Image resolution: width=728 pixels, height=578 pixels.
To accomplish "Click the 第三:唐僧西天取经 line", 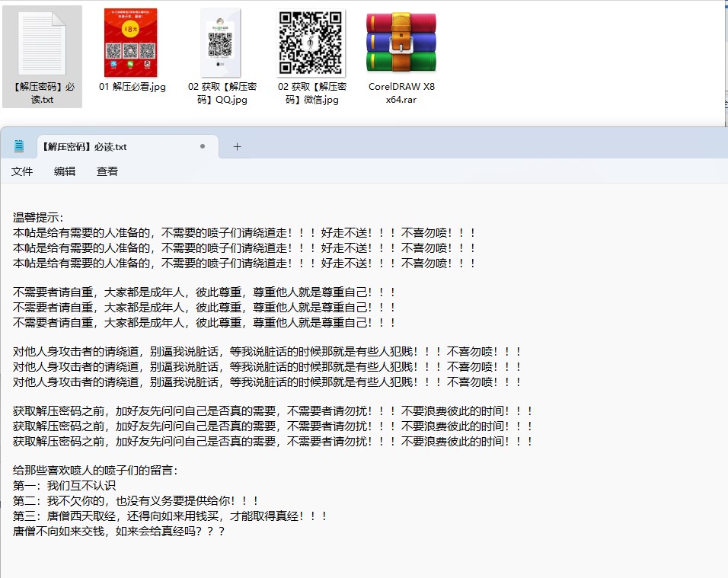I will pos(170,516).
